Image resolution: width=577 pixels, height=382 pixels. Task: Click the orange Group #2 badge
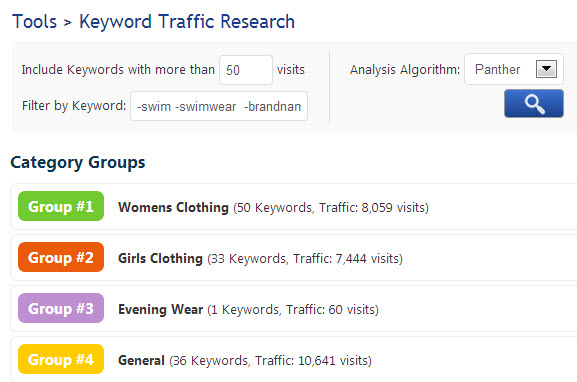coord(61,257)
